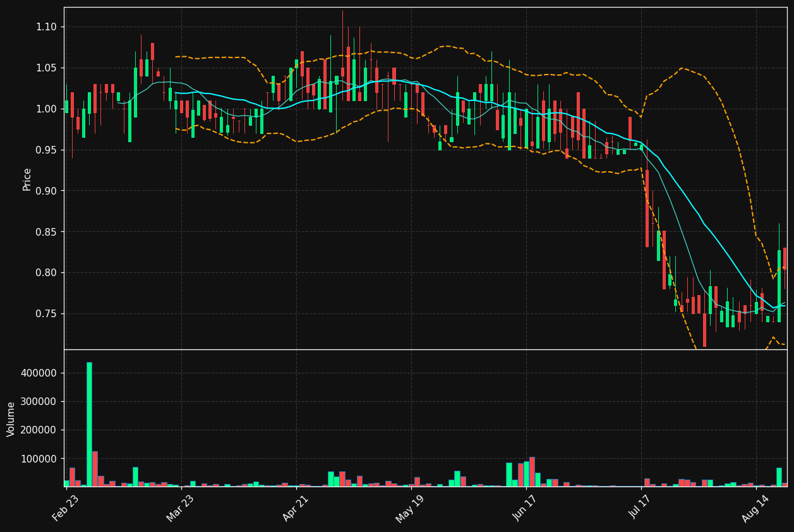
Task: Click the 100000 volume axis label
Action: (39, 459)
